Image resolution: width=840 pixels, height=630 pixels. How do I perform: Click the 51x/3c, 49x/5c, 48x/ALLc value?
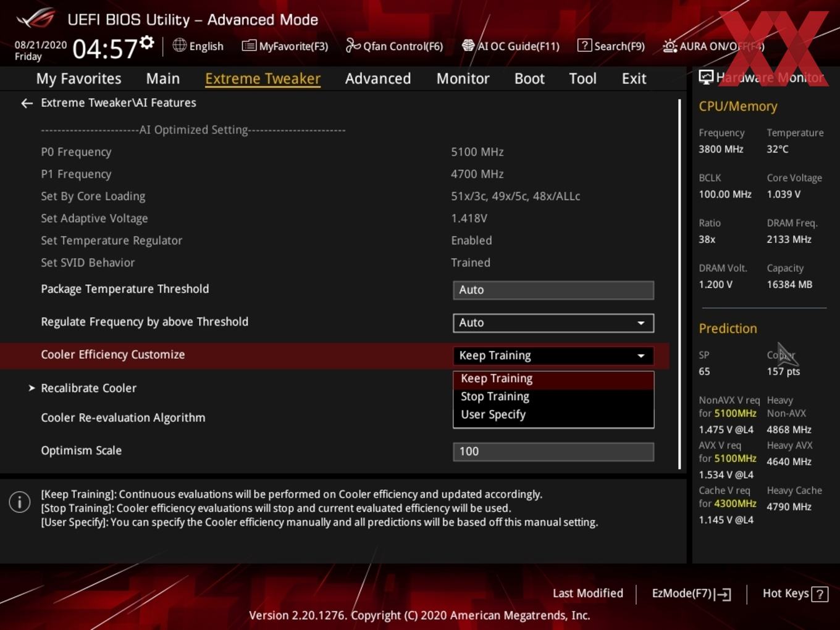[x=515, y=196]
